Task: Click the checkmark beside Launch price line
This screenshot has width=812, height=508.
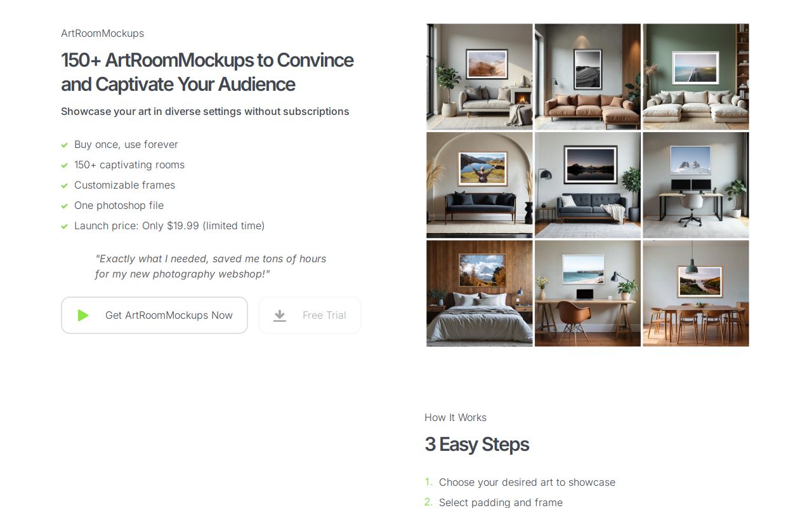Action: pos(64,226)
